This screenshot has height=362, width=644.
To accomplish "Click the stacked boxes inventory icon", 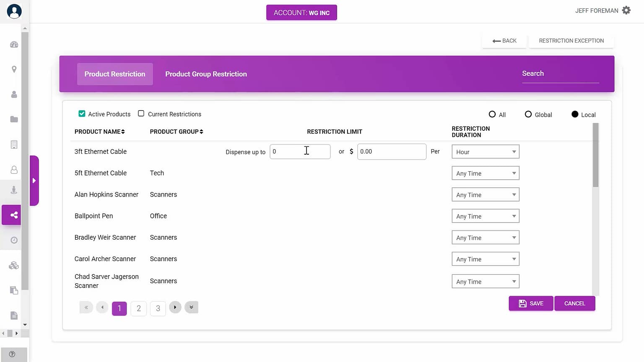I will coord(14,265).
